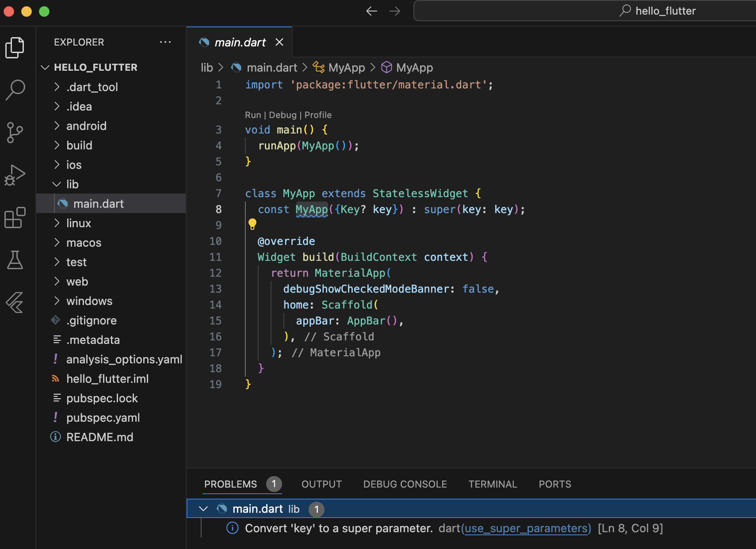Image resolution: width=756 pixels, height=549 pixels.
Task: Switch to the PROBLEMS panel tab
Action: tap(230, 484)
